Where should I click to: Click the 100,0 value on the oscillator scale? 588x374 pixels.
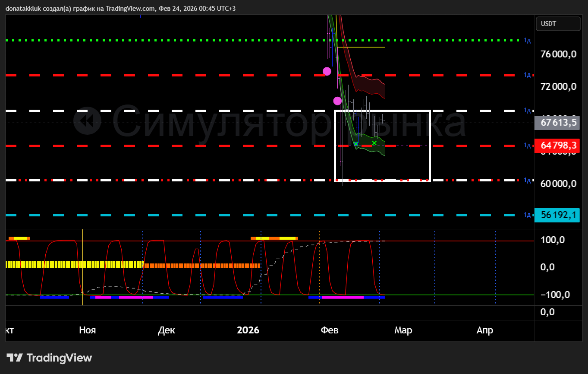tap(553, 240)
